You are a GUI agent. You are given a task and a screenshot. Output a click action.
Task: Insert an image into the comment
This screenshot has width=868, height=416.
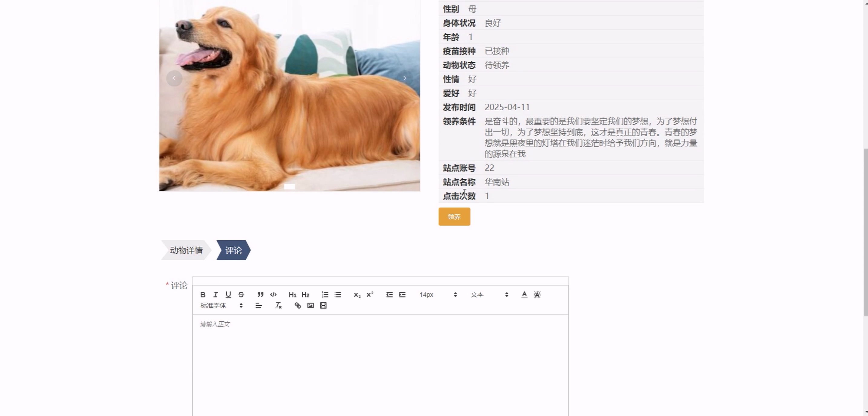point(310,306)
